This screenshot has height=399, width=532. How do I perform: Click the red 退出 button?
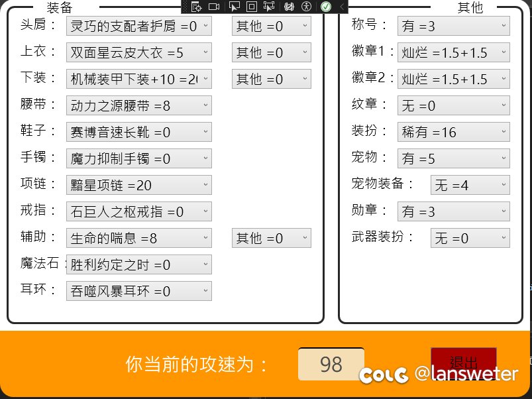pyautogui.click(x=463, y=363)
